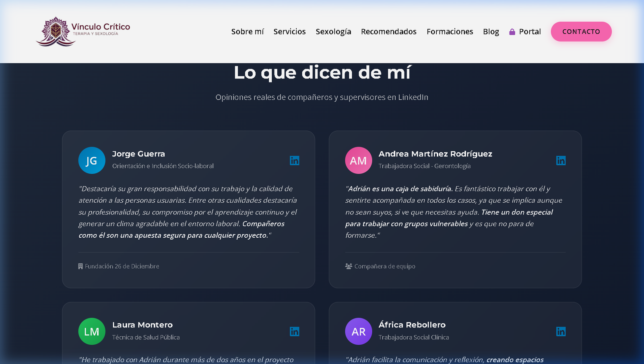Click the lock icon beside Portal
The width and height of the screenshot is (644, 364).
click(512, 32)
